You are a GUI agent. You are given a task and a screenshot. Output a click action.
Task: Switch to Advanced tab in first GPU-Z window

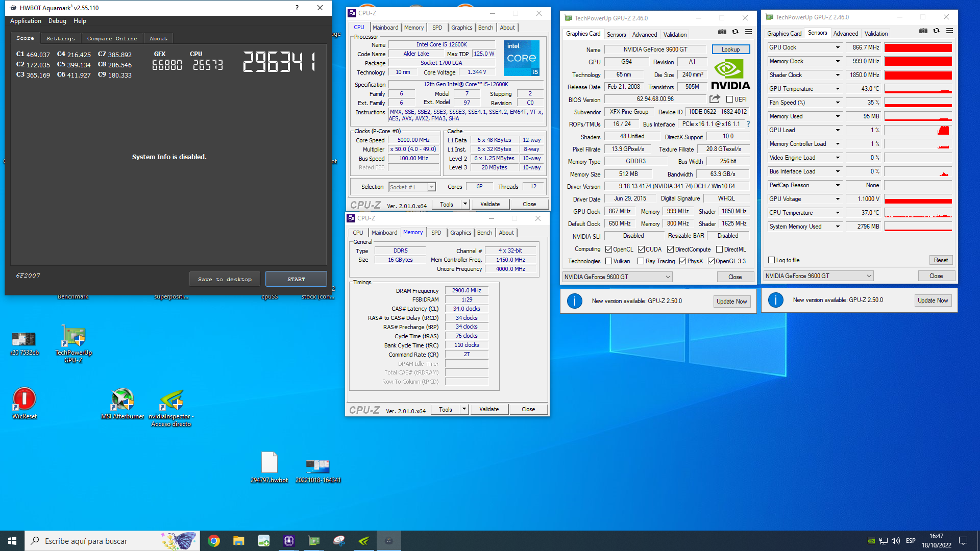(x=644, y=35)
